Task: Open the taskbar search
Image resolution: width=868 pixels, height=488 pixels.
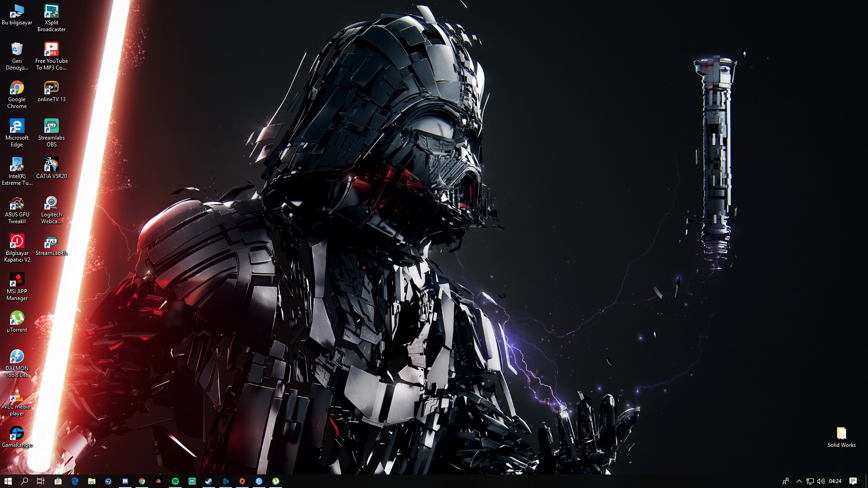Action: coord(24,481)
